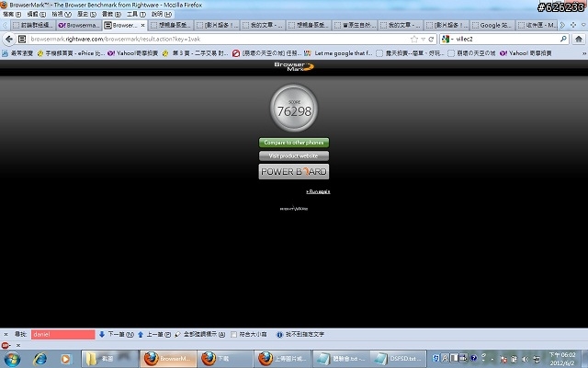The height and width of the screenshot is (368, 588).
Task: Reload the page with the refresh icon
Action: [x=431, y=39]
